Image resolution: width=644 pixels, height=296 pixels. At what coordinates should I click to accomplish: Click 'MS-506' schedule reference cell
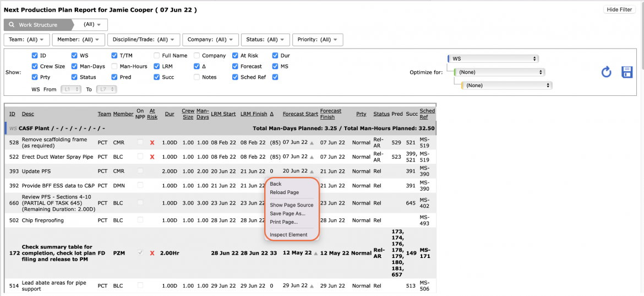[x=425, y=286]
